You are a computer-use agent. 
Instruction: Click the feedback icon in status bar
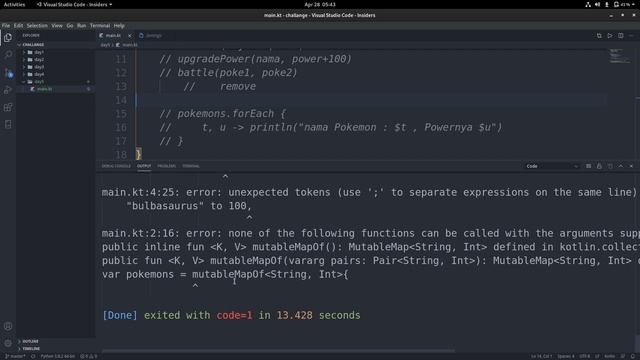click(x=623, y=356)
